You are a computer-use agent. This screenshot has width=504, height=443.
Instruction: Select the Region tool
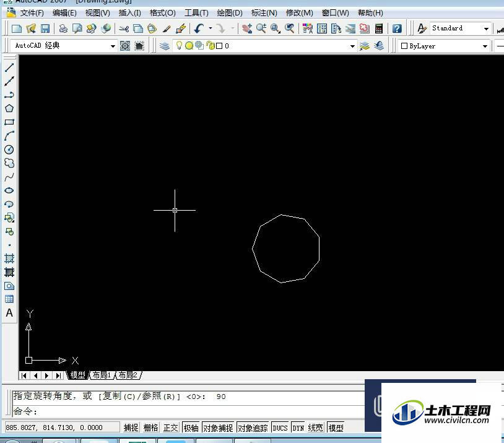click(9, 286)
